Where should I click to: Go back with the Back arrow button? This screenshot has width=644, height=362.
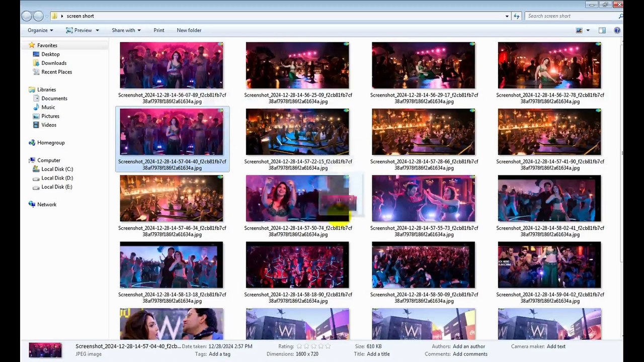[x=27, y=16]
